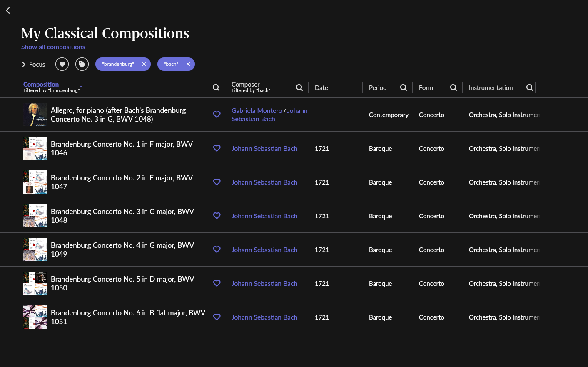
Task: Favorite Brandenburg Concerto No. 4 with its heart
Action: pyautogui.click(x=217, y=250)
